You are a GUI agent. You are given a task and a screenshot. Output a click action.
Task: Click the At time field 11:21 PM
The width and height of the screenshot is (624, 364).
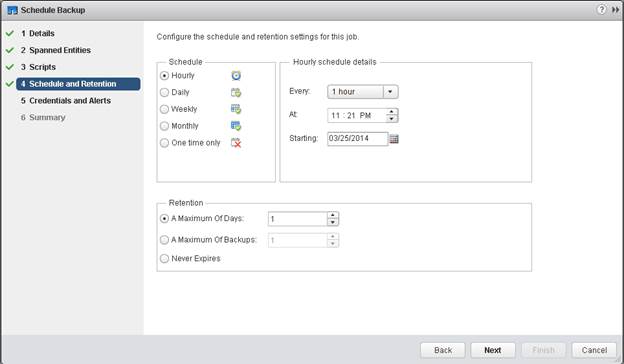click(x=357, y=115)
